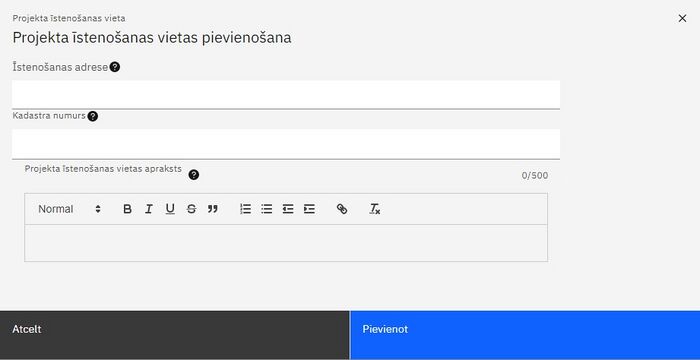Screen dimensions: 700x360
Task: Click the Kadastra numurs input field
Action: [286, 144]
